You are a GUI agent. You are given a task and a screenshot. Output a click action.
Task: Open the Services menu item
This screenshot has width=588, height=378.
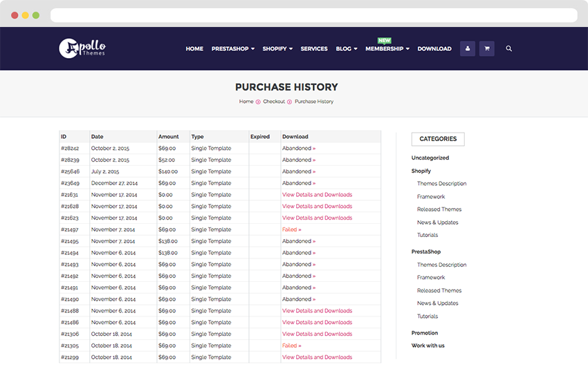(314, 49)
